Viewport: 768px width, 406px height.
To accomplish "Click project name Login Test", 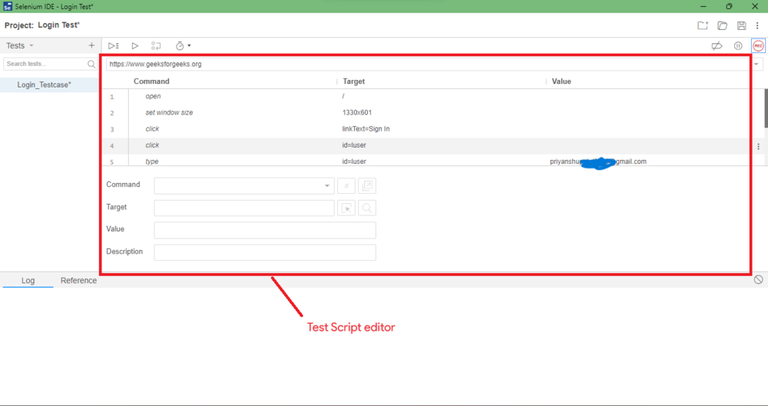I will [58, 25].
